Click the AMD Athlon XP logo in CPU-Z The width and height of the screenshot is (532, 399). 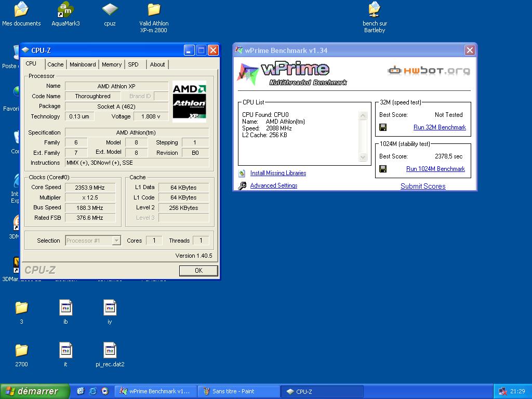(x=189, y=101)
